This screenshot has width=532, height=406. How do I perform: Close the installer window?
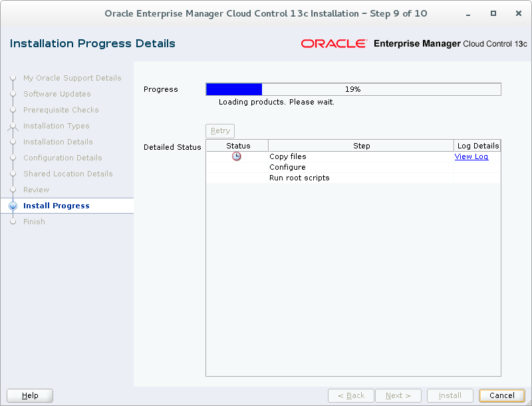(519, 13)
